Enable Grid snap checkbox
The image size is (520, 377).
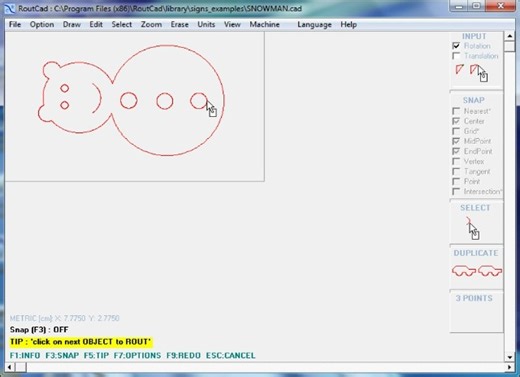[x=456, y=131]
